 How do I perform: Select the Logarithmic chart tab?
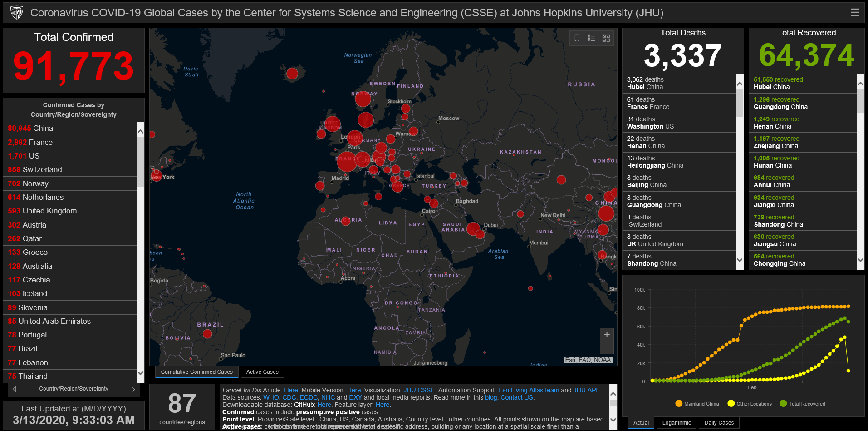click(x=677, y=423)
